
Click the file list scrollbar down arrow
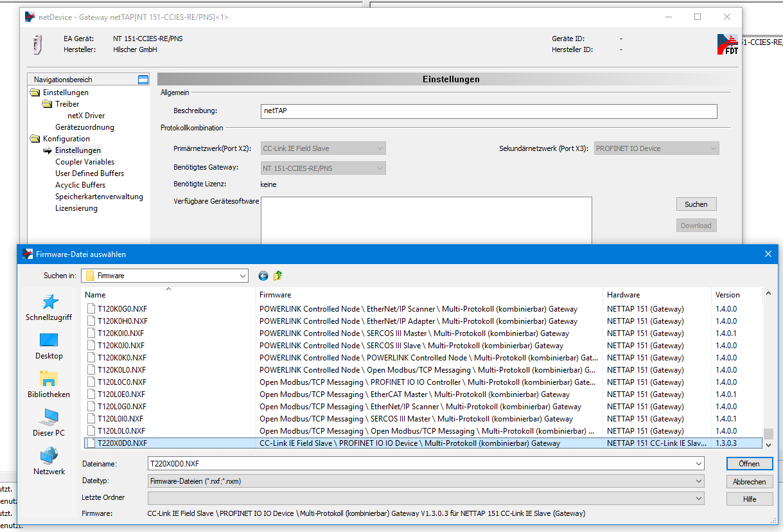[x=768, y=444]
